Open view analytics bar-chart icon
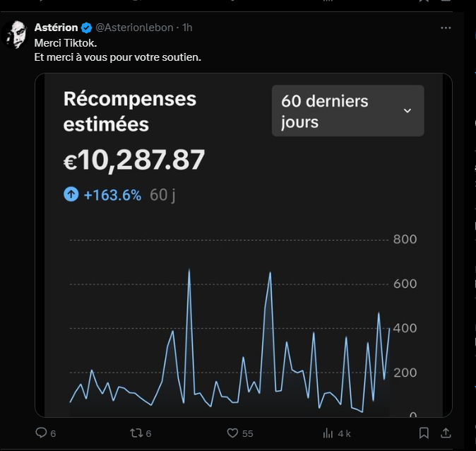476x451 pixels. coord(328,433)
